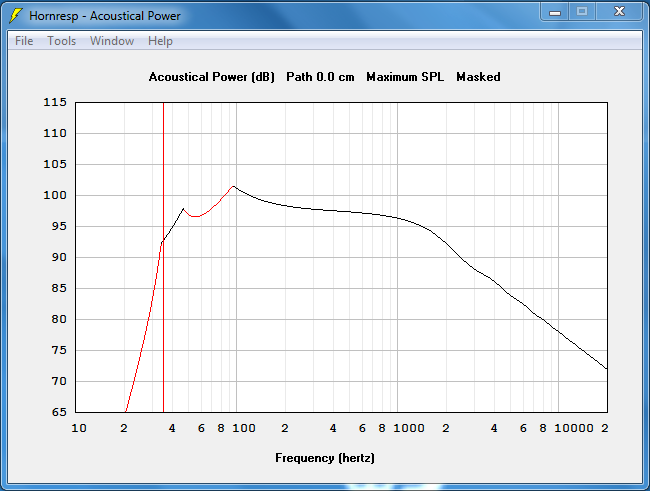The image size is (650, 491).
Task: Open the Help menu
Action: pos(160,41)
